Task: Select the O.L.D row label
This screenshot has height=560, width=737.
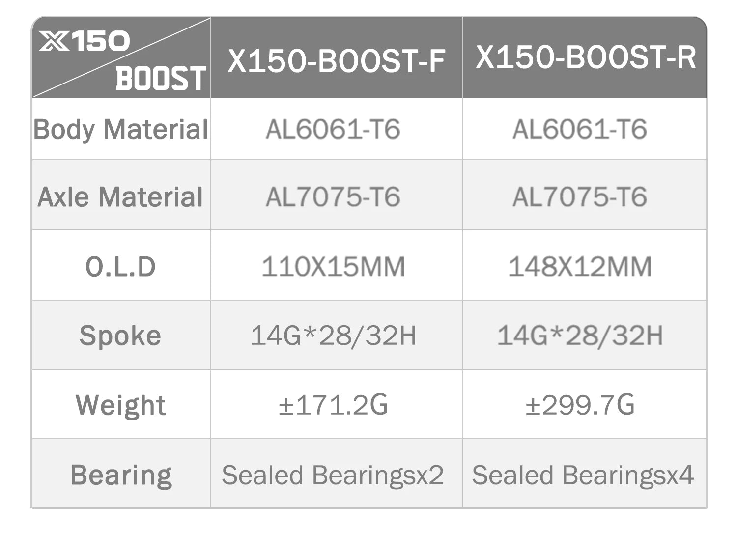Action: [120, 267]
